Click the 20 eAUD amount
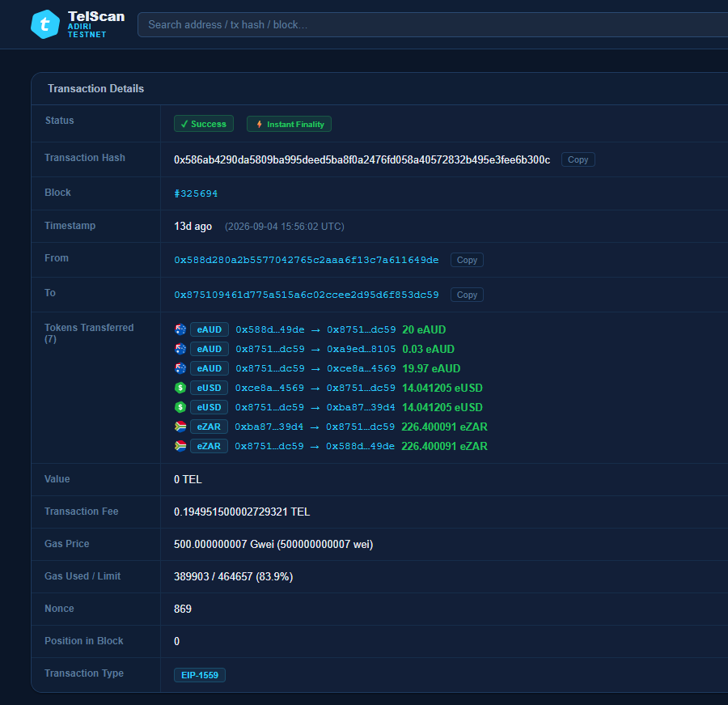 coord(424,329)
